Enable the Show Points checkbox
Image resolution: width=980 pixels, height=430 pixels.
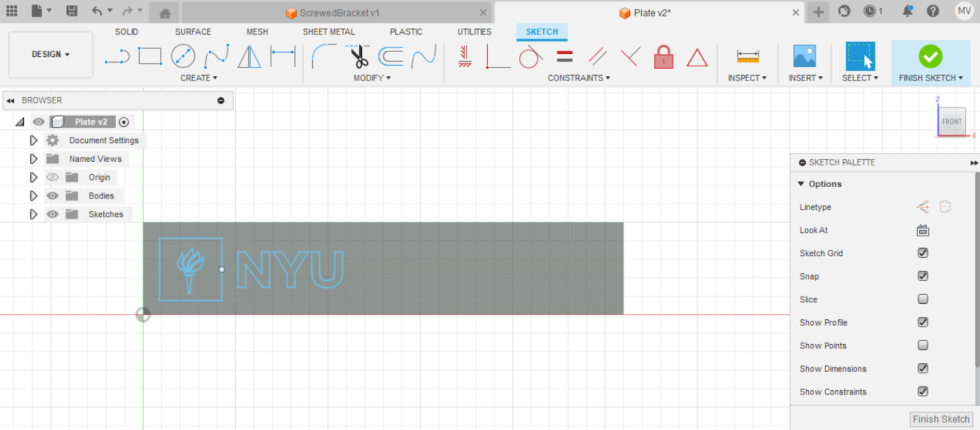[923, 345]
